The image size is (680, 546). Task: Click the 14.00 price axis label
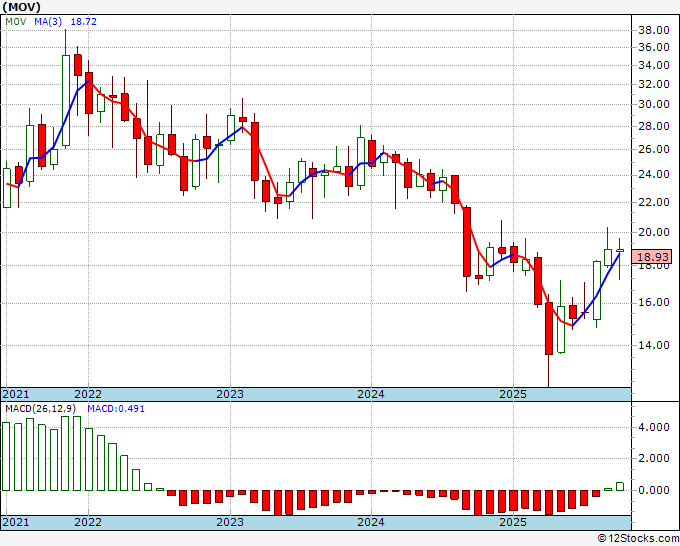point(654,345)
